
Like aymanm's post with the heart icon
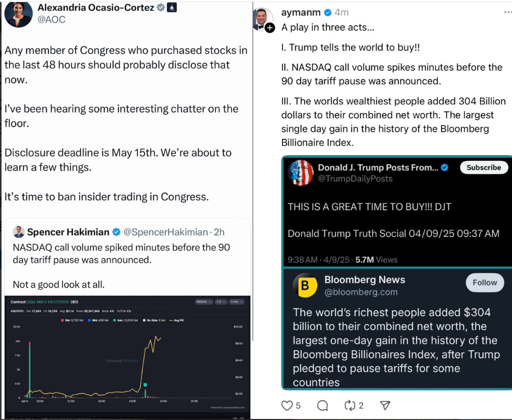(x=287, y=405)
